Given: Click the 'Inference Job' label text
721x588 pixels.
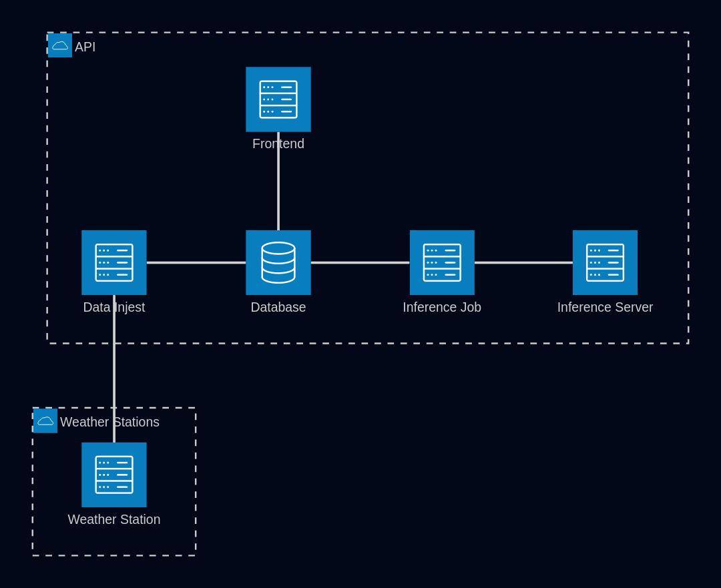Looking at the screenshot, I should tap(442, 307).
